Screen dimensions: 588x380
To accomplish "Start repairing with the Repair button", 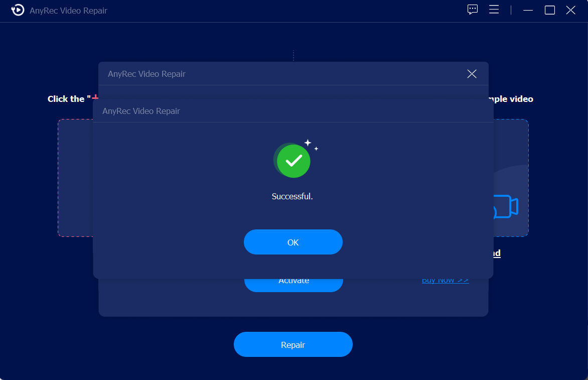I will pyautogui.click(x=293, y=344).
